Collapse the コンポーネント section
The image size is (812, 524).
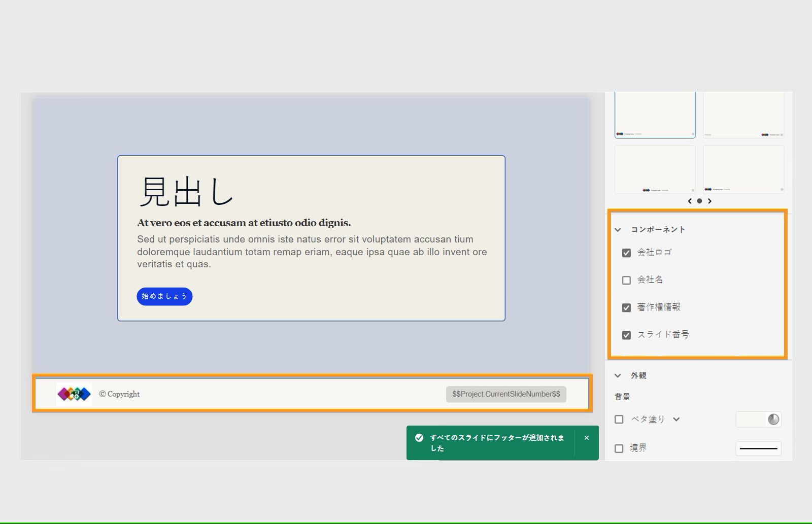point(618,229)
